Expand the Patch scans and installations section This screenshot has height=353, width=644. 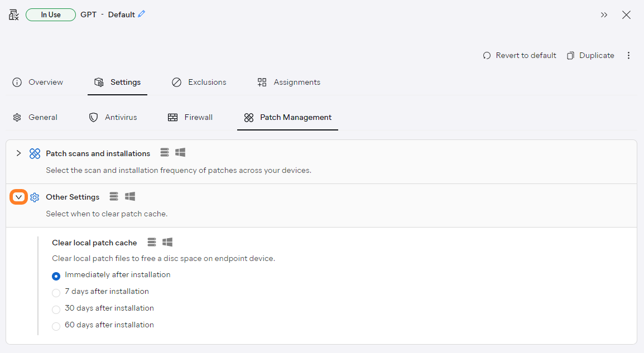point(18,153)
